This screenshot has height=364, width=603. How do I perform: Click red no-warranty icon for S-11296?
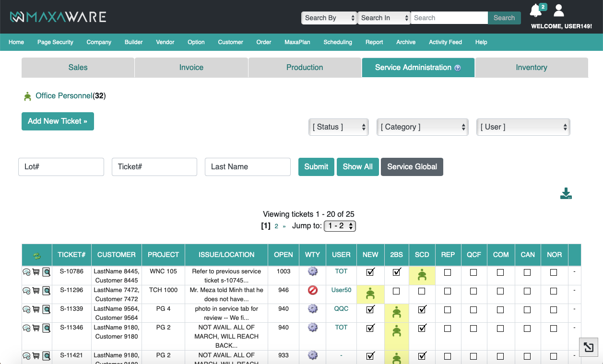click(313, 291)
